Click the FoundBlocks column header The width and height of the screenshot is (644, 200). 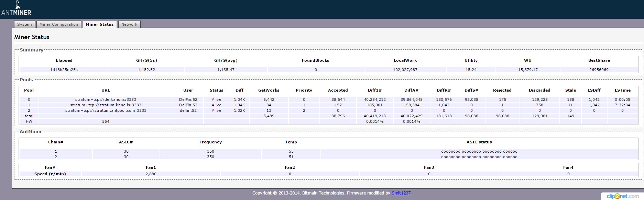316,60
